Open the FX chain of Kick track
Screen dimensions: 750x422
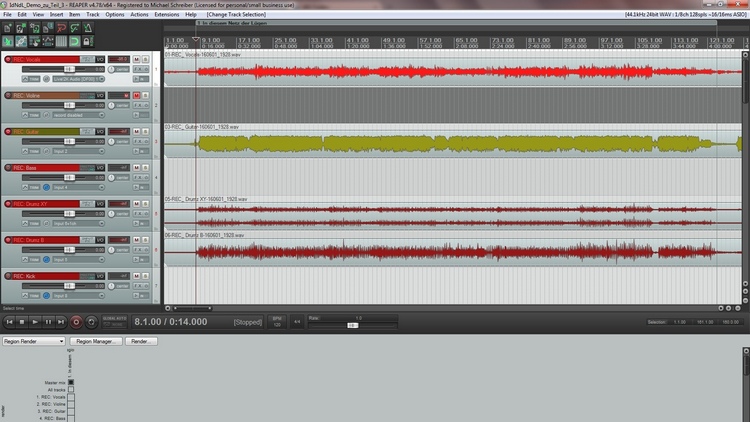pos(139,286)
